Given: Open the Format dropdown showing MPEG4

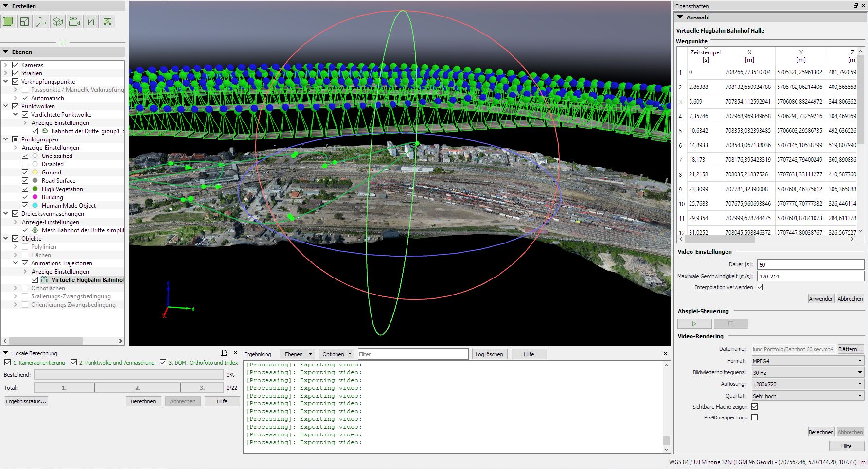Looking at the screenshot, I should [x=807, y=361].
